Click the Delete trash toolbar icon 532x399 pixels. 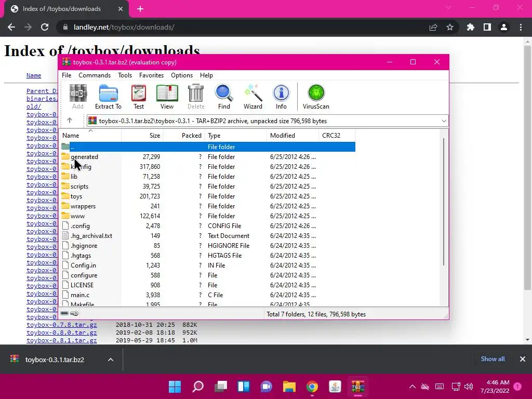[x=196, y=97]
